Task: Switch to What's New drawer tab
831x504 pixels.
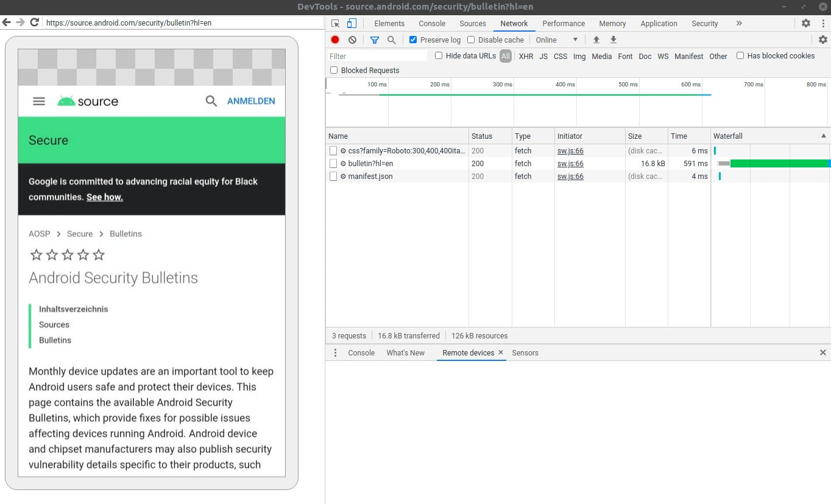Action: click(x=405, y=353)
